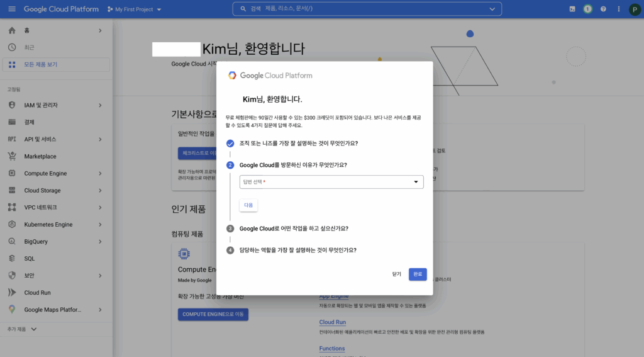
Task: Click the Cloud Run icon
Action: pos(12,292)
